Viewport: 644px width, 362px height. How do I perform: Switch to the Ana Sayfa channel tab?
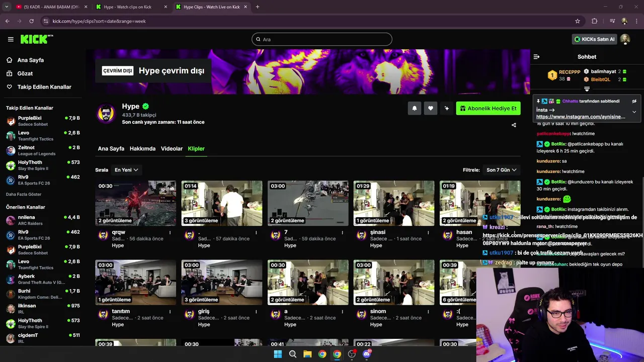[x=111, y=149]
